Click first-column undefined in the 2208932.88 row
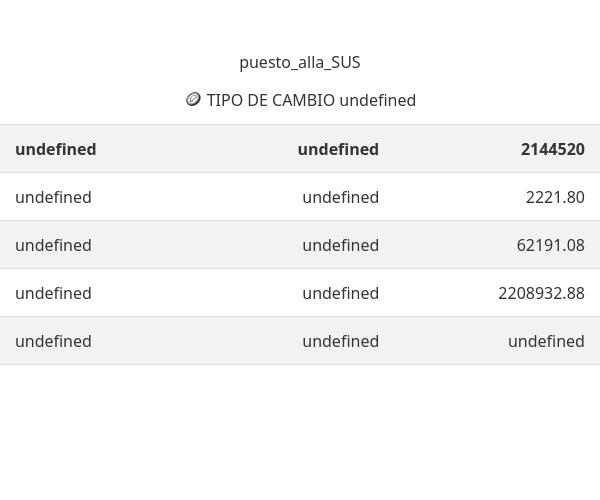Viewport: 600px width, 500px height. point(53,293)
